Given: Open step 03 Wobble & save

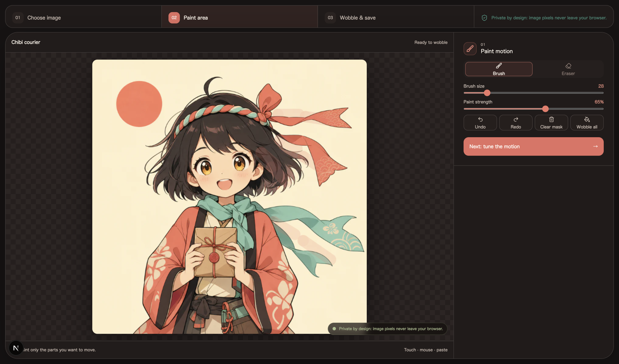Looking at the screenshot, I should (396, 17).
